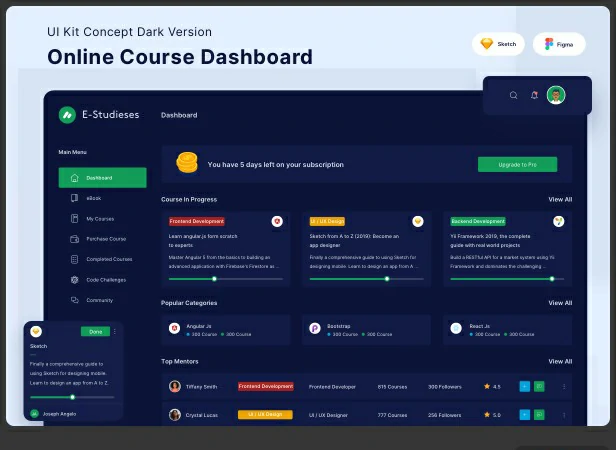Open Crystal Lucas's avatar

175,415
